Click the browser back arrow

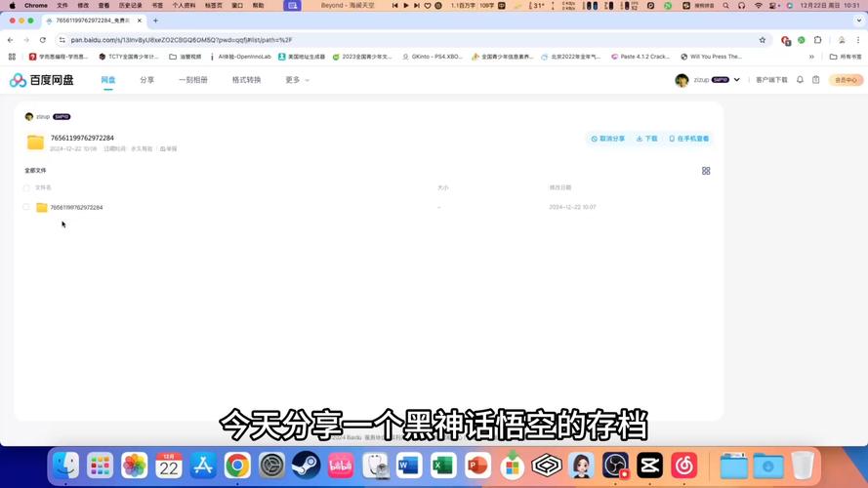[11, 40]
